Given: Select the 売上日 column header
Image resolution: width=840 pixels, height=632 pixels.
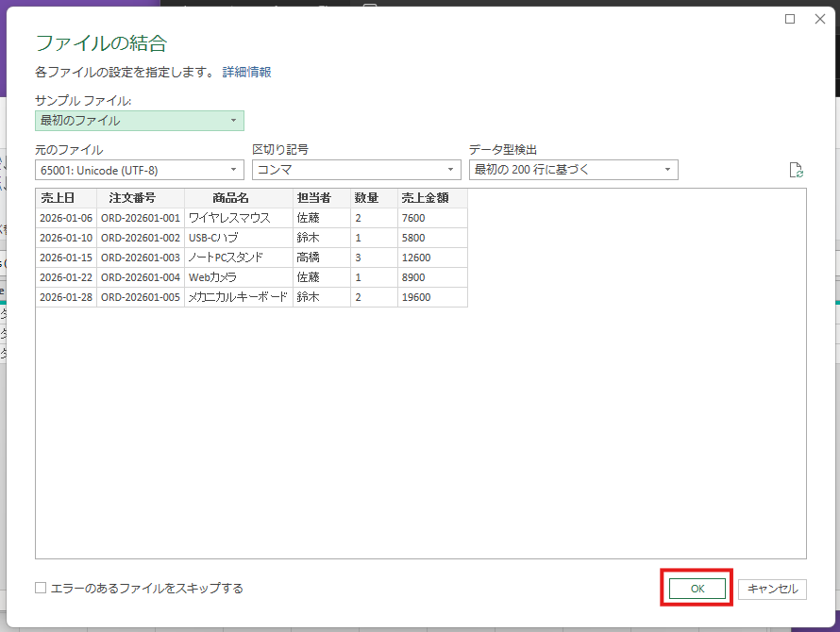Looking at the screenshot, I should 66,198.
